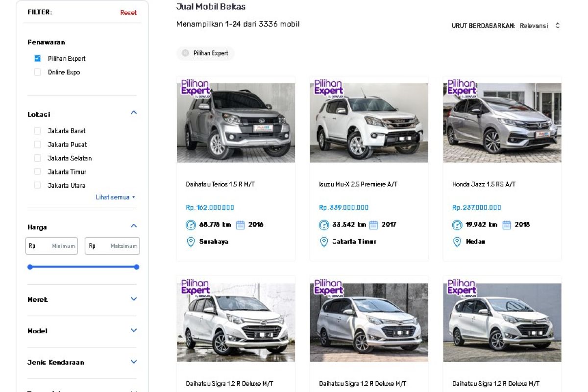
Task: Check the Jakarta Selatan location
Action: pyautogui.click(x=38, y=158)
